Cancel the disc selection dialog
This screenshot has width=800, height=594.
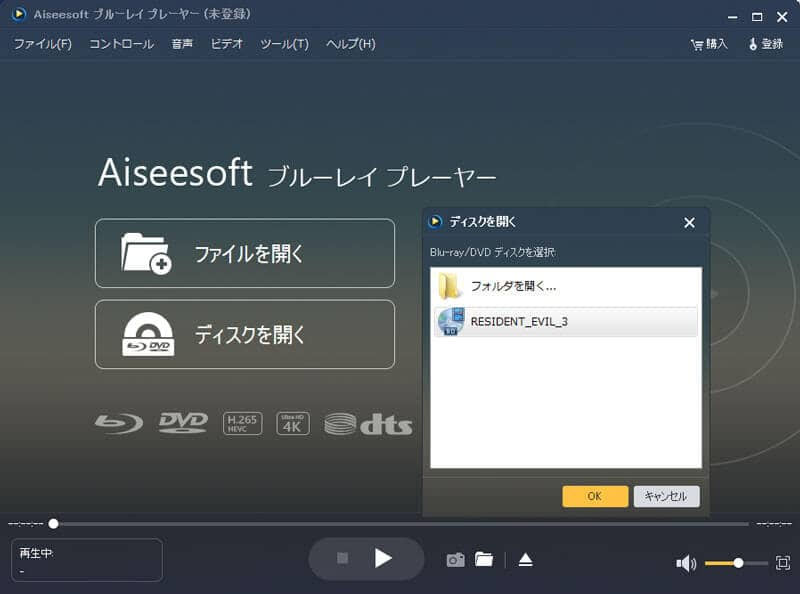[666, 495]
